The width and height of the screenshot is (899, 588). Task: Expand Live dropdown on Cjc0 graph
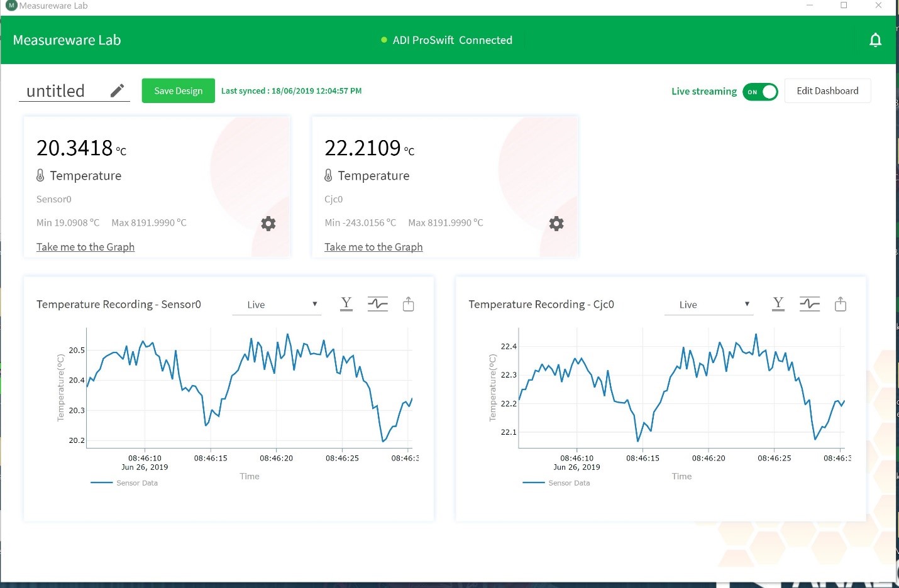pyautogui.click(x=709, y=305)
